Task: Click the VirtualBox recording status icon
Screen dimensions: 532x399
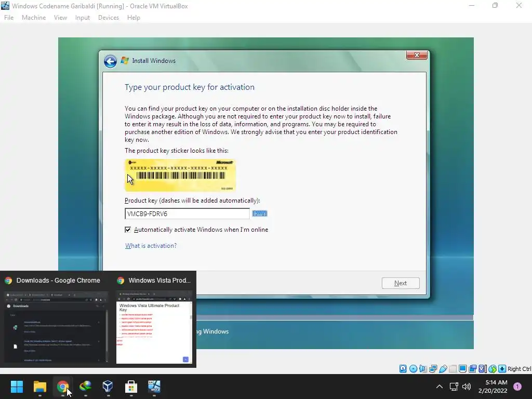Action: [472, 368]
